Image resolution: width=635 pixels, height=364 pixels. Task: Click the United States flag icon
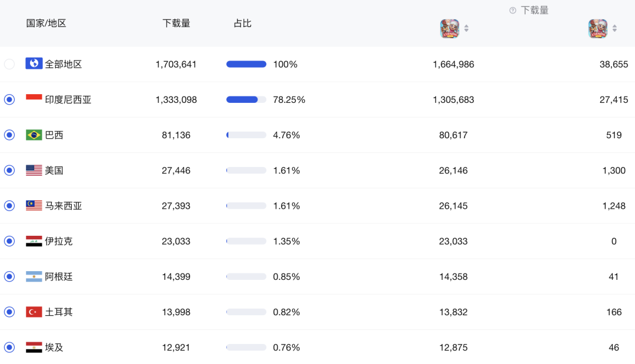(34, 171)
